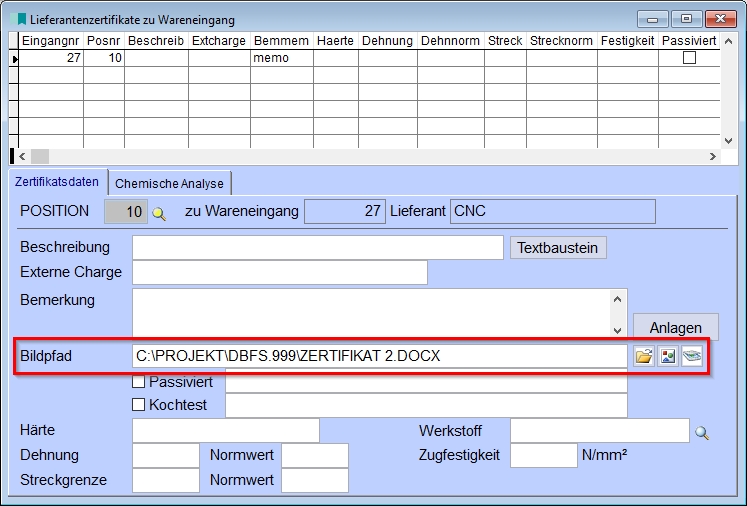This screenshot has width=747, height=506.
Task: Click grid scroll-right arrow
Action: [713, 156]
